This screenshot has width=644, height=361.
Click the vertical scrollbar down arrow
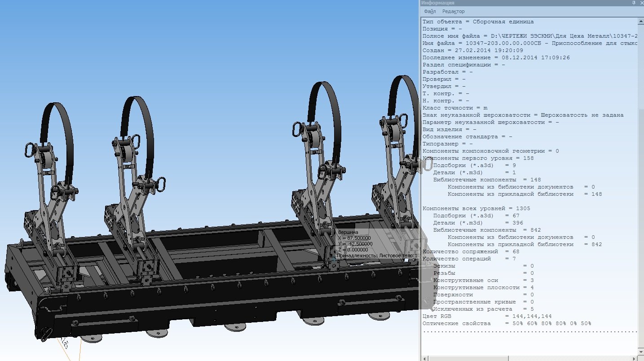pyautogui.click(x=641, y=351)
